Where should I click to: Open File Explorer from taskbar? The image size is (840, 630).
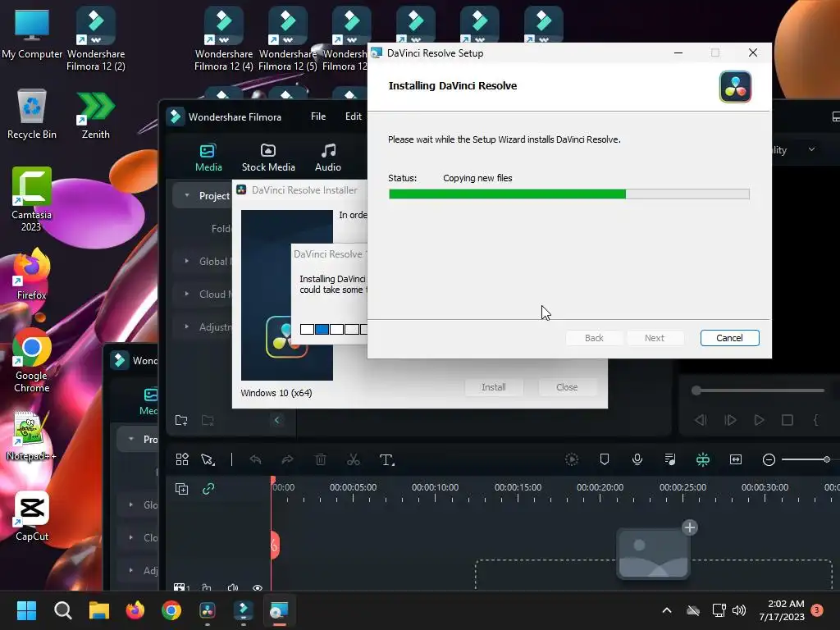coord(99,610)
